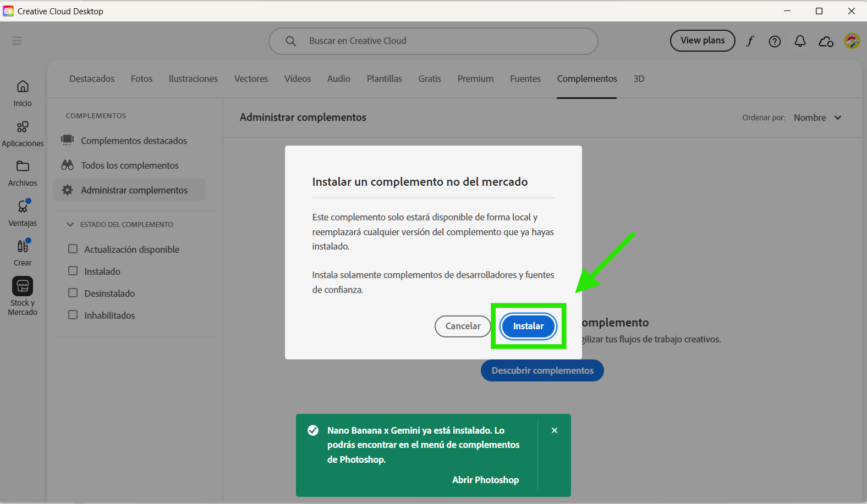Click the Instalar button in the dialog
This screenshot has width=867, height=504.
(528, 326)
